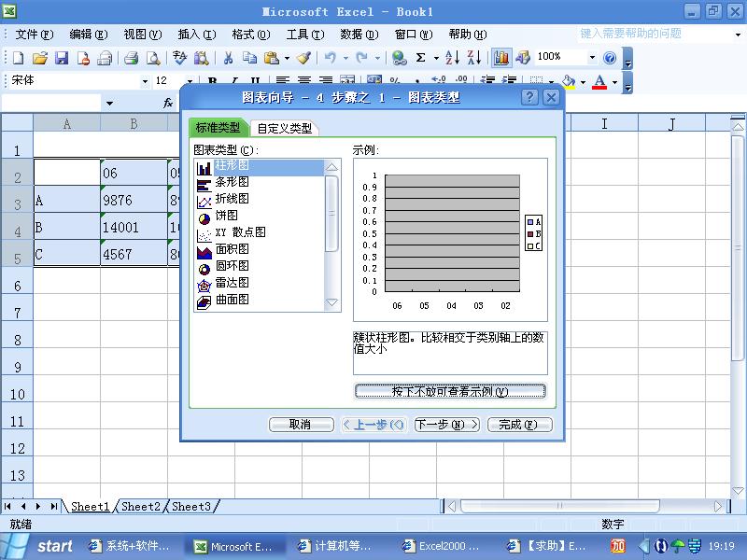This screenshot has width=747, height=560.
Task: Copy using the Copy icon
Action: coord(249,58)
